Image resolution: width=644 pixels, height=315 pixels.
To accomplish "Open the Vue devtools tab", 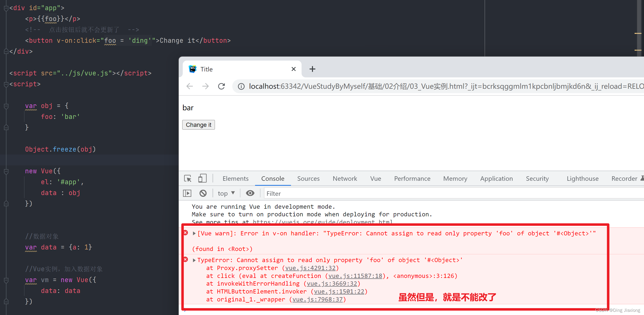I will click(376, 179).
